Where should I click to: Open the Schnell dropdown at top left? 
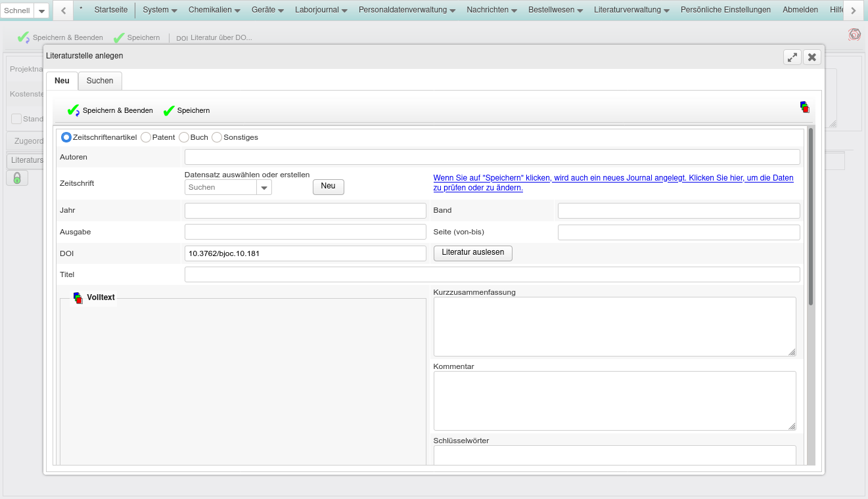(x=41, y=11)
